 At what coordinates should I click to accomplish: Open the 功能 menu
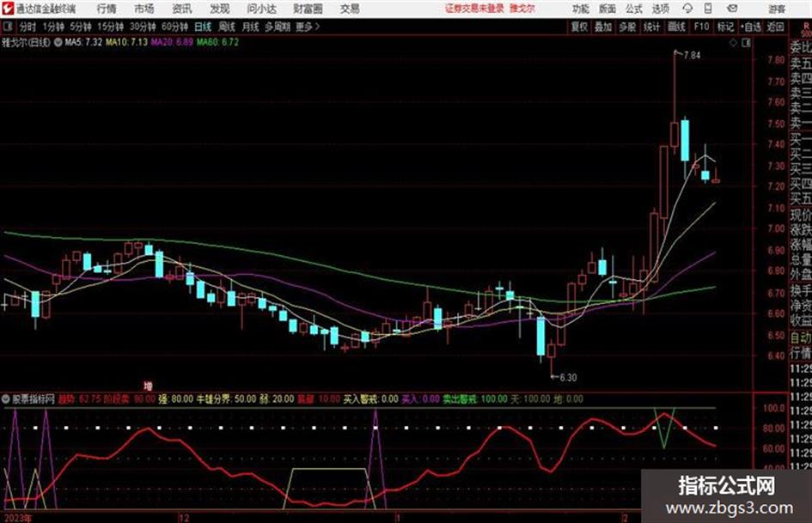pyautogui.click(x=581, y=9)
